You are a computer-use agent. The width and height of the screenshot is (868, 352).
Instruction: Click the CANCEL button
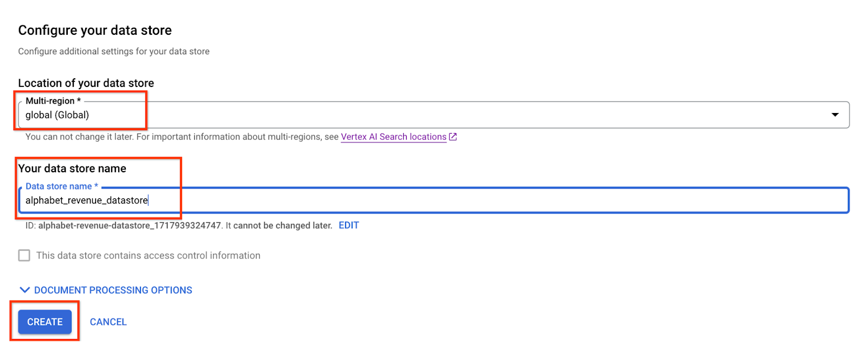(108, 322)
